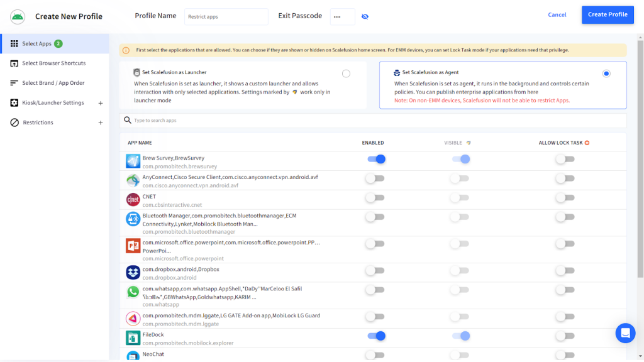
Task: Enable the PowerPoint app toggle
Action: 375,244
